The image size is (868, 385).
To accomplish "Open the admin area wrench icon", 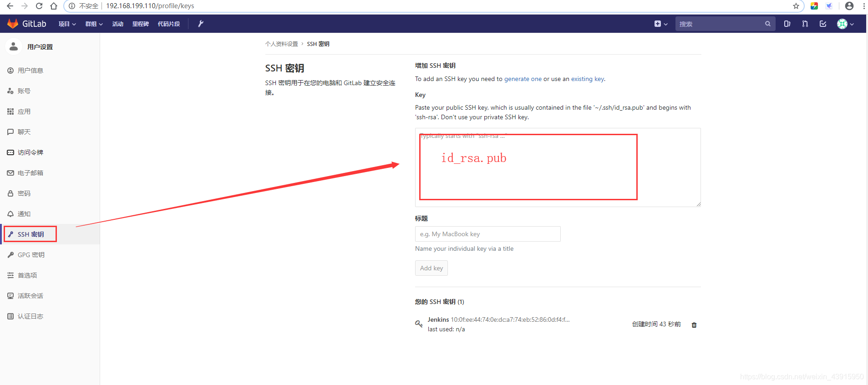I will click(200, 24).
